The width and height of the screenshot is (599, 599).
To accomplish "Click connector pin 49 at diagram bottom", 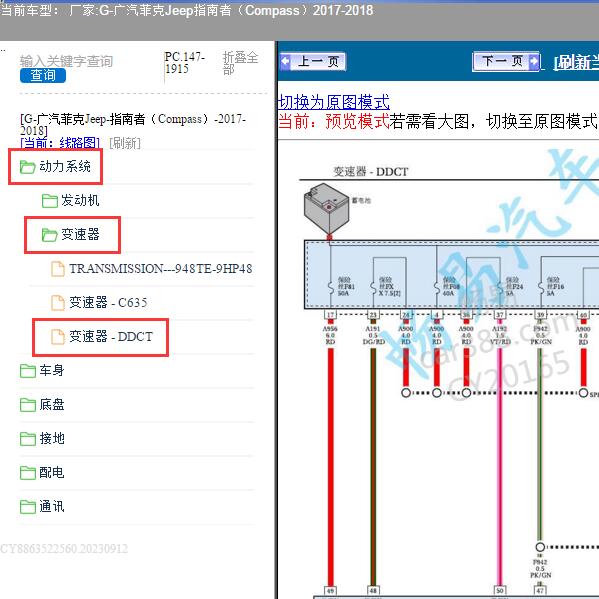I will tap(330, 591).
